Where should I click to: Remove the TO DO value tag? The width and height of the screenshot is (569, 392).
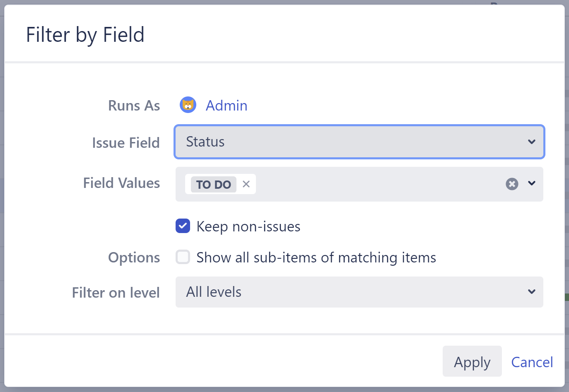click(246, 184)
